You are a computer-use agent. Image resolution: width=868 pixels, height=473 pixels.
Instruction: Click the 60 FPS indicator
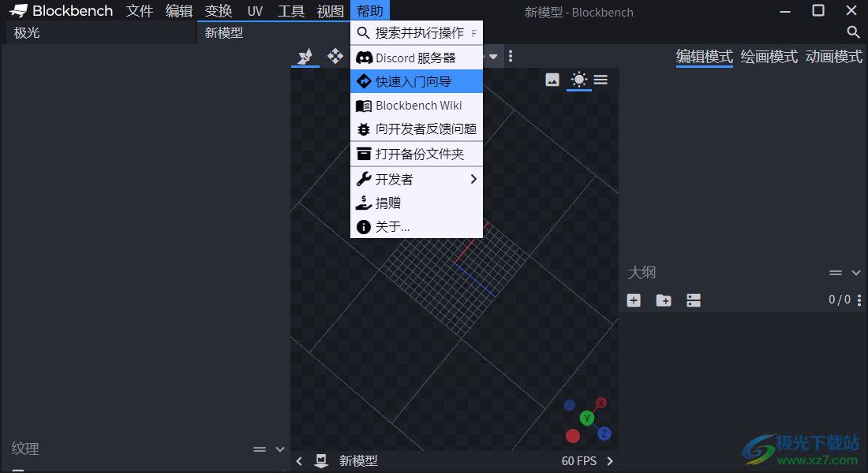579,461
